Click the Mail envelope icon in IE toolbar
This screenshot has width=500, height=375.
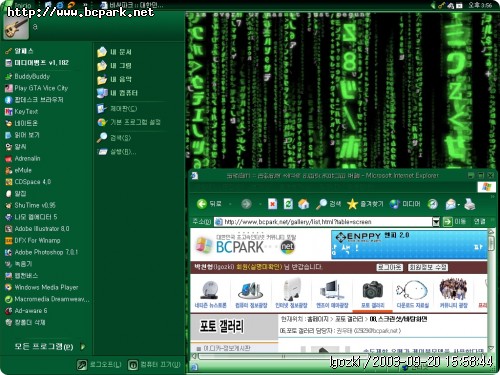(451, 204)
